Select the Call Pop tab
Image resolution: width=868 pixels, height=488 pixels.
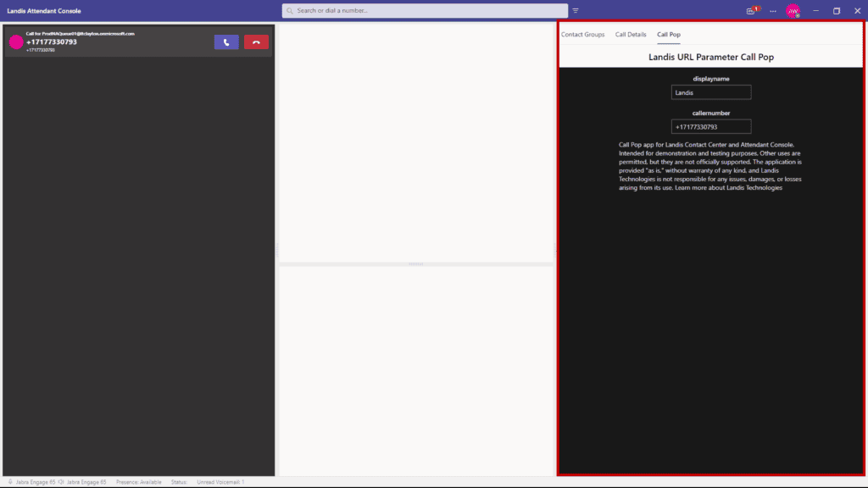click(x=669, y=35)
